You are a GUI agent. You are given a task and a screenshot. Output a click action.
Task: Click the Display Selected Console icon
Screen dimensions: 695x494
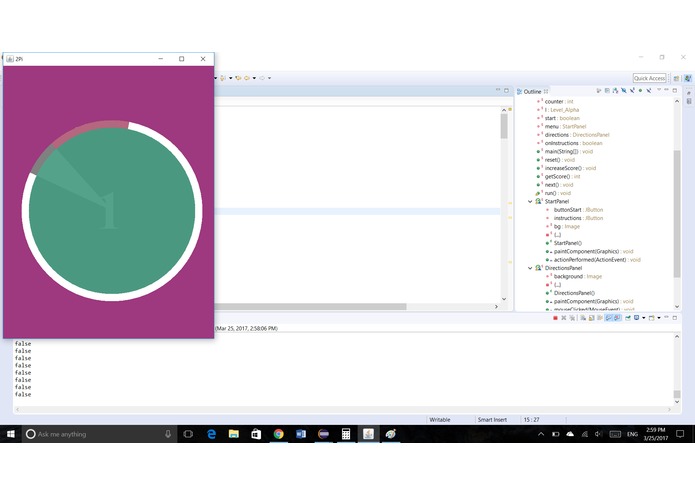coord(636,318)
